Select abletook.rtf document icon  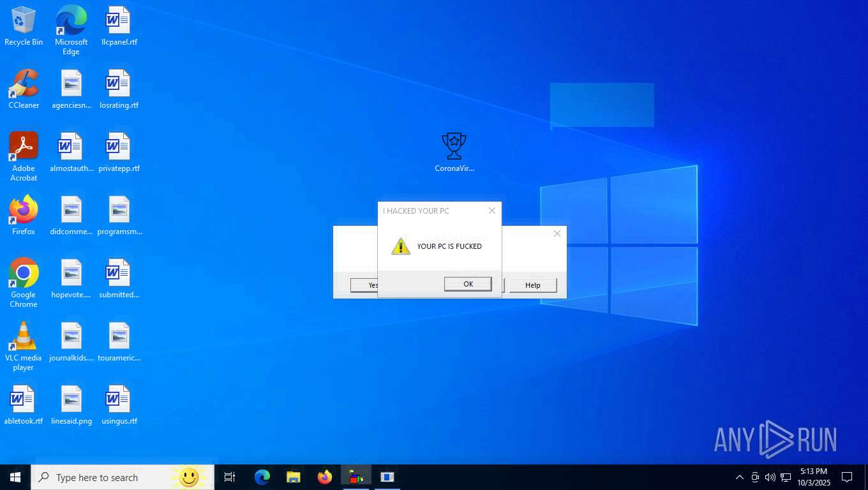[24, 405]
